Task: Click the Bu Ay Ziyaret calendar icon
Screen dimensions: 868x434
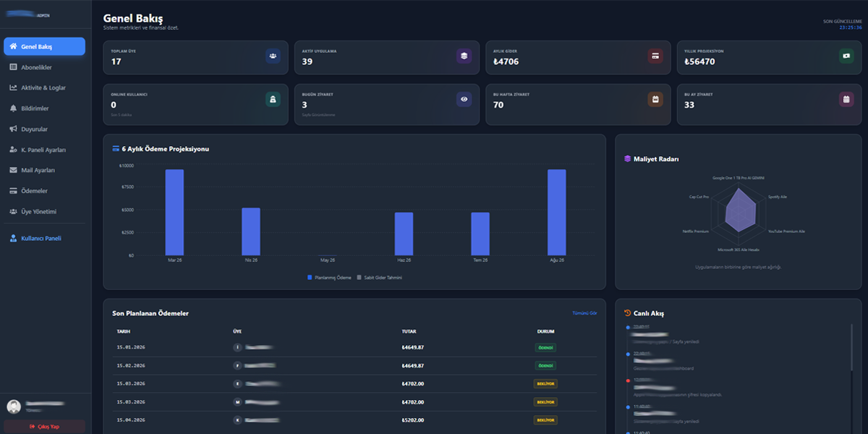Action: [x=846, y=99]
